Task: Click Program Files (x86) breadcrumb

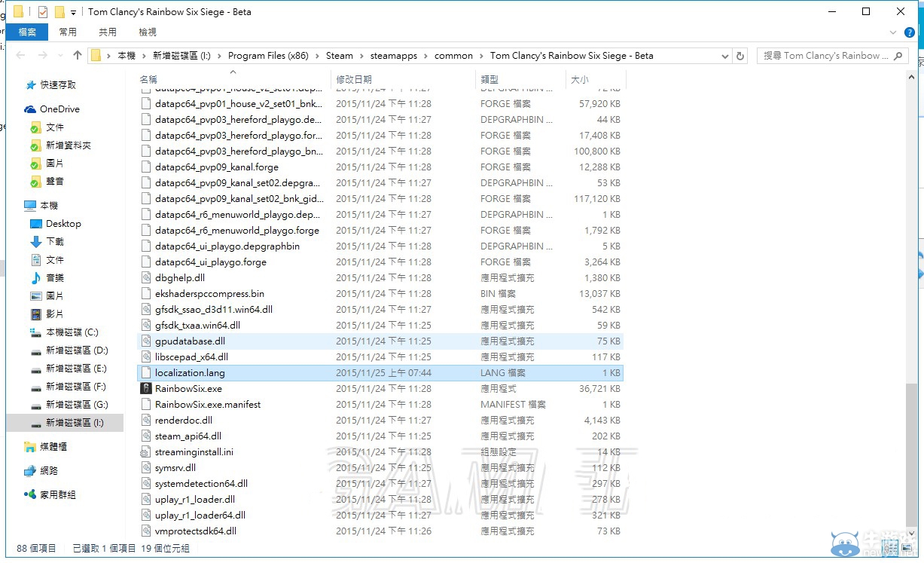Action: 268,56
